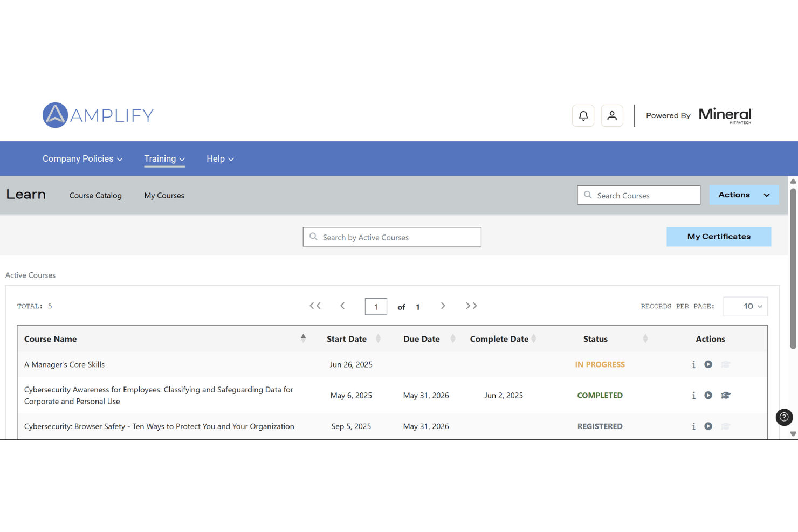
Task: Sort table by Course Name
Action: pyautogui.click(x=303, y=338)
